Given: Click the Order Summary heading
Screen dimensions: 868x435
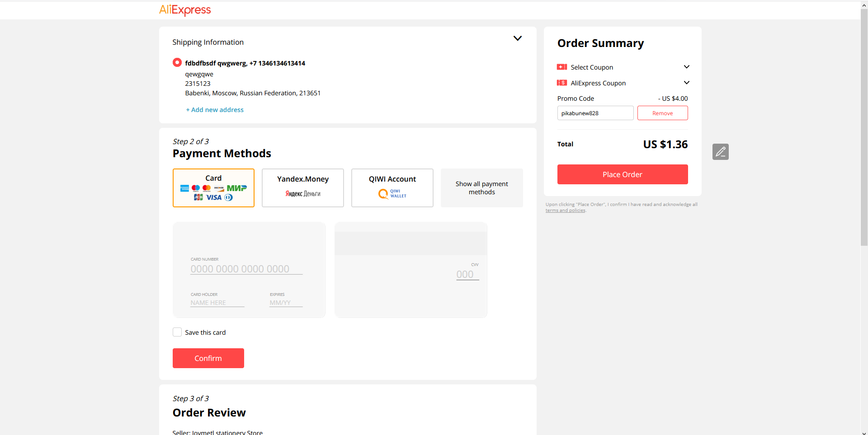Looking at the screenshot, I should [x=601, y=43].
